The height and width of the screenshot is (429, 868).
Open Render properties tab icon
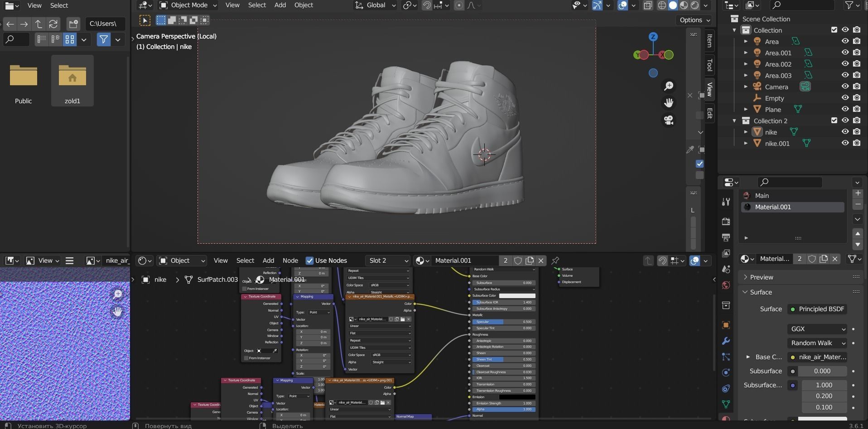pos(726,221)
